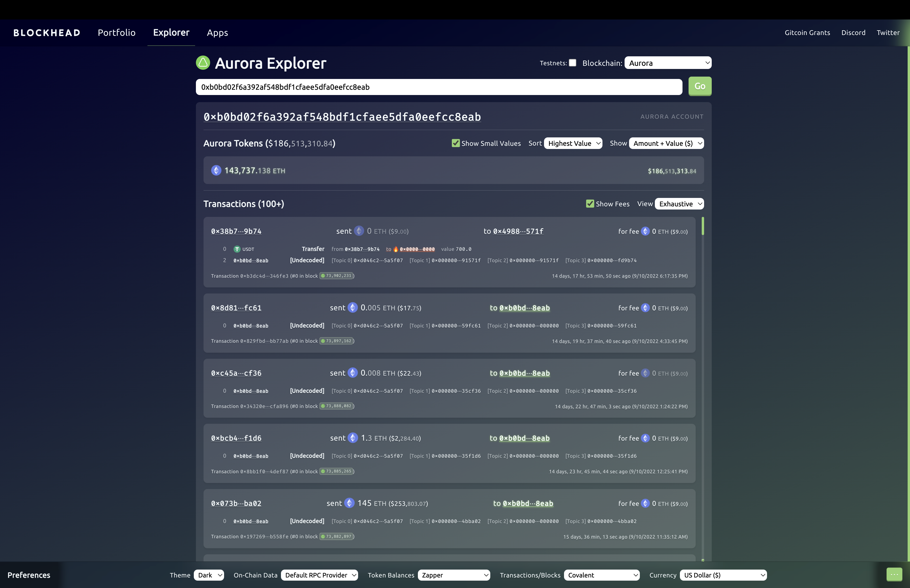Screen dimensions: 910x588
Task: Open transaction hash 0x197269···b558fe
Action: tap(264, 537)
